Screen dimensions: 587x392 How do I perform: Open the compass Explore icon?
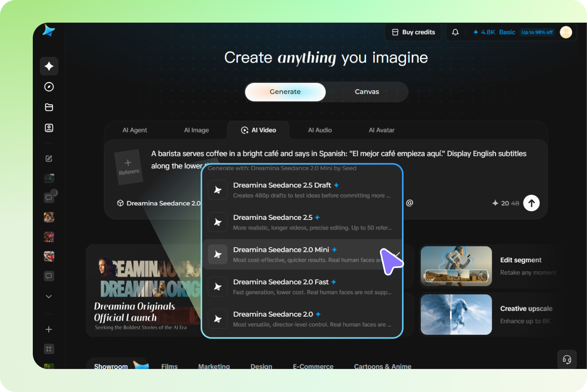pos(49,87)
